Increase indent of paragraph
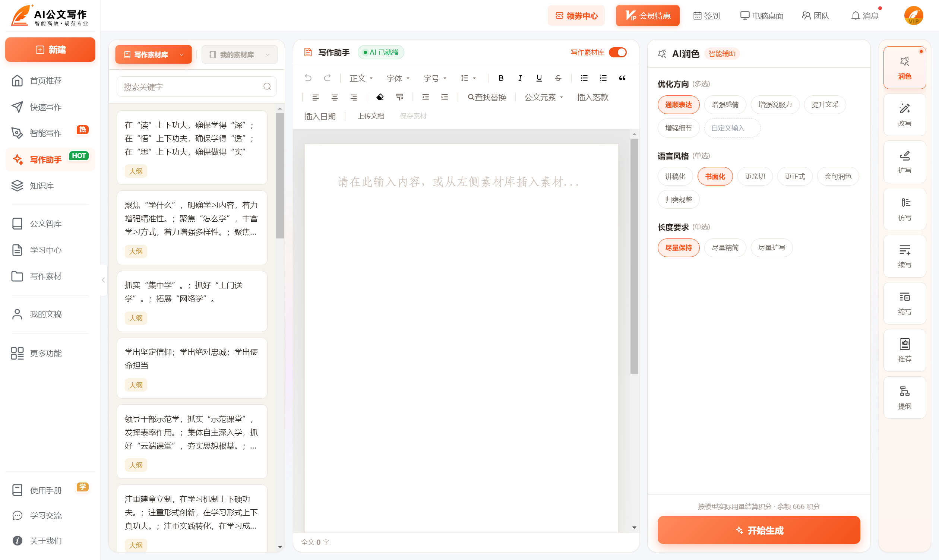The height and width of the screenshot is (560, 939). pos(444,97)
